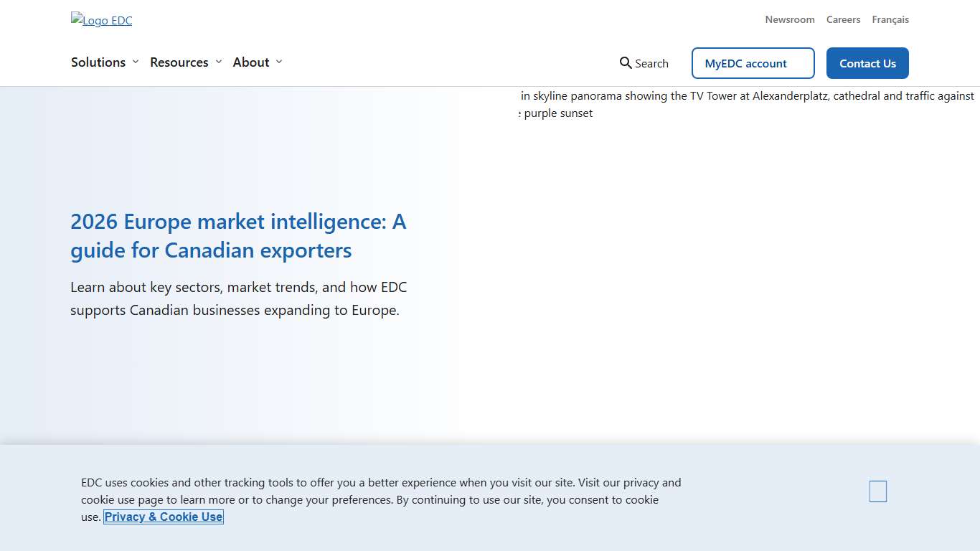Expand the Solutions menu
980x551 pixels.
coord(98,62)
